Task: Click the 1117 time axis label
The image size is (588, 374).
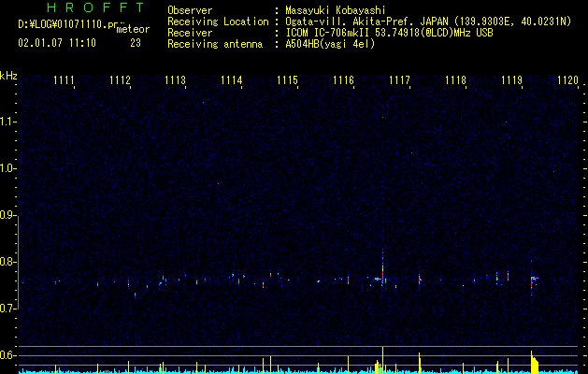Action: 399,80
